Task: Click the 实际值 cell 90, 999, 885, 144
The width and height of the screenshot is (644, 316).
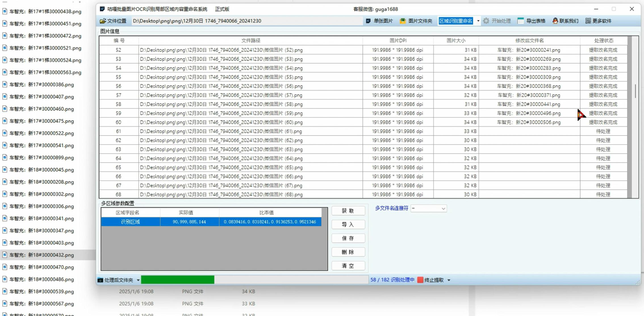Action: tap(189, 222)
